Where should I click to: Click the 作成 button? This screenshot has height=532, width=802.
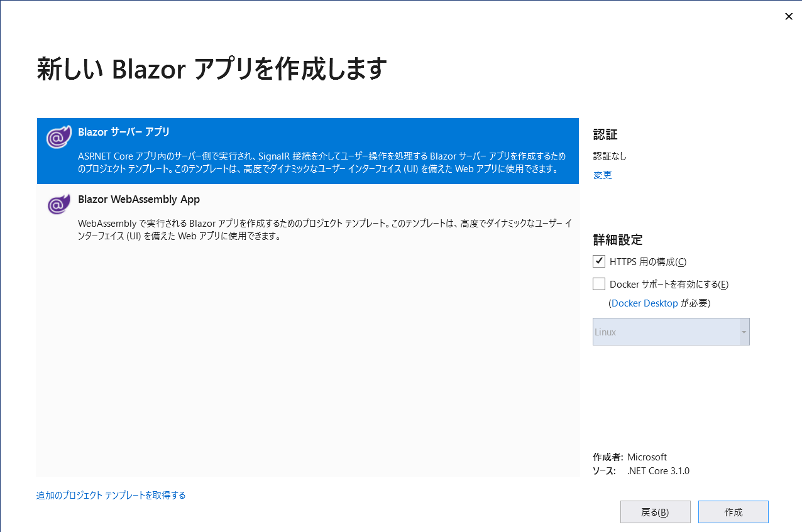[733, 512]
